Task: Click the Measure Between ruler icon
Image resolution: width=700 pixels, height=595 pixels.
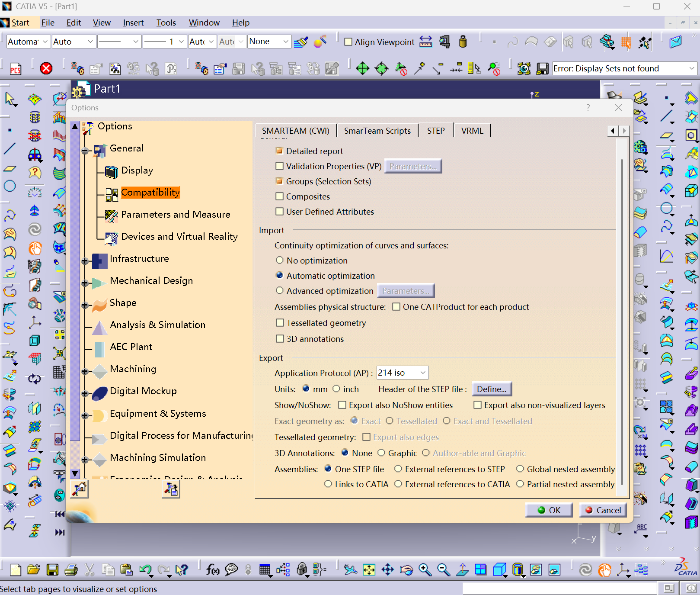Action: [x=426, y=42]
